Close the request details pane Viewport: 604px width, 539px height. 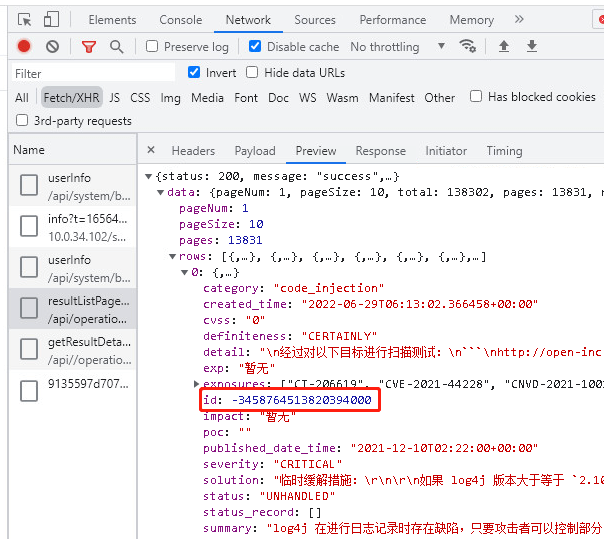(x=151, y=150)
